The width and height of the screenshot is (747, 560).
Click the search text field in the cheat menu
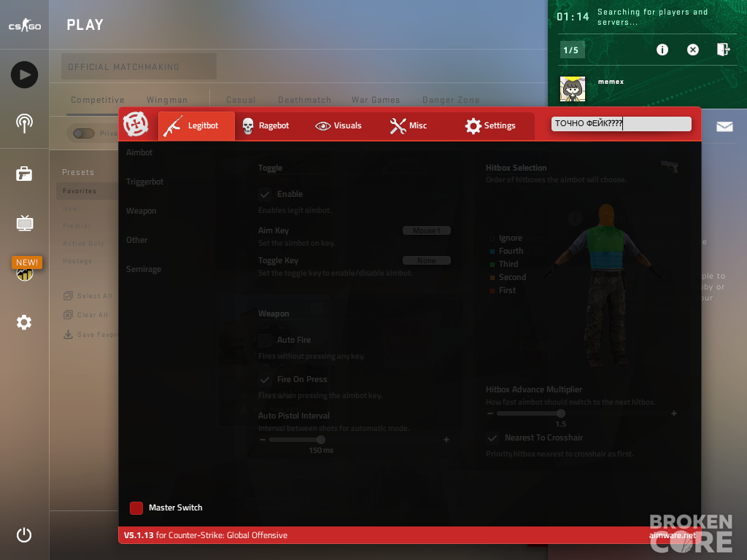point(622,124)
